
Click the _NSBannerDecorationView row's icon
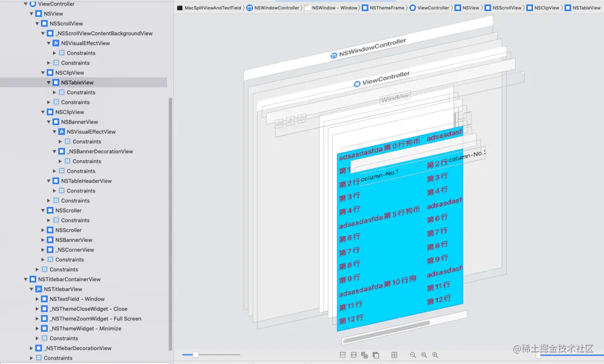61,151
